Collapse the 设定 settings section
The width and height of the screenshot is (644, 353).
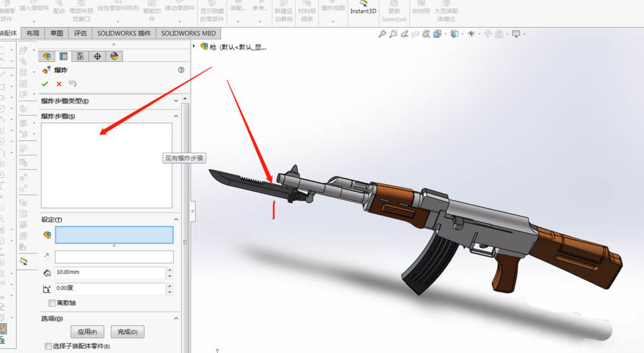click(176, 220)
